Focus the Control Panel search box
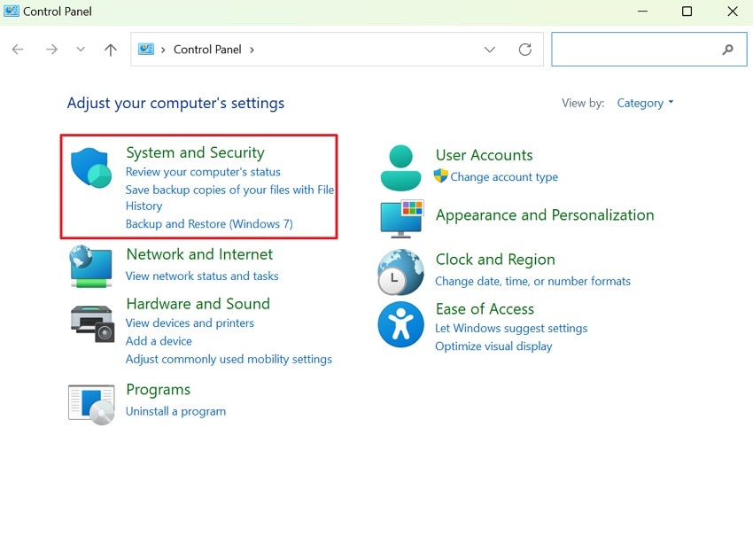 tap(648, 49)
